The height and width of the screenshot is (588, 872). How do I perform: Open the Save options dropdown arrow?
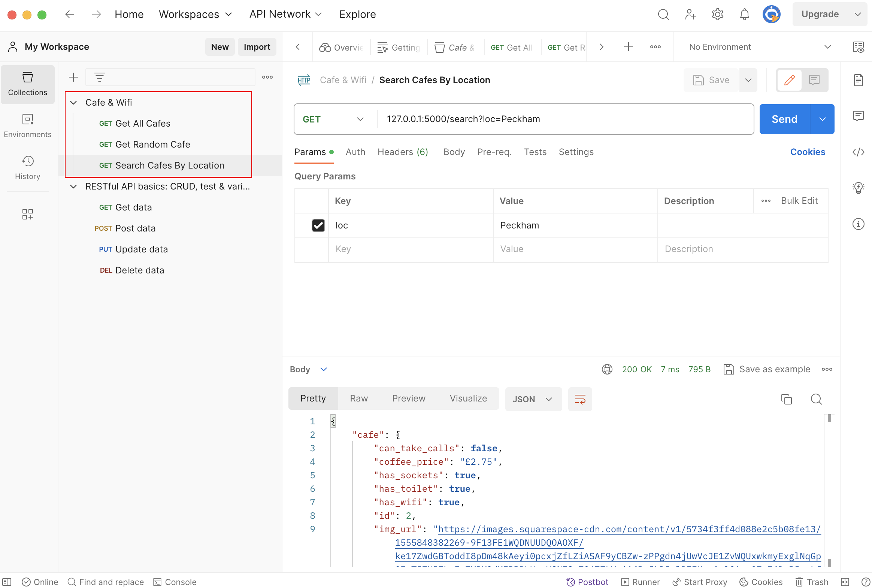[x=748, y=80]
